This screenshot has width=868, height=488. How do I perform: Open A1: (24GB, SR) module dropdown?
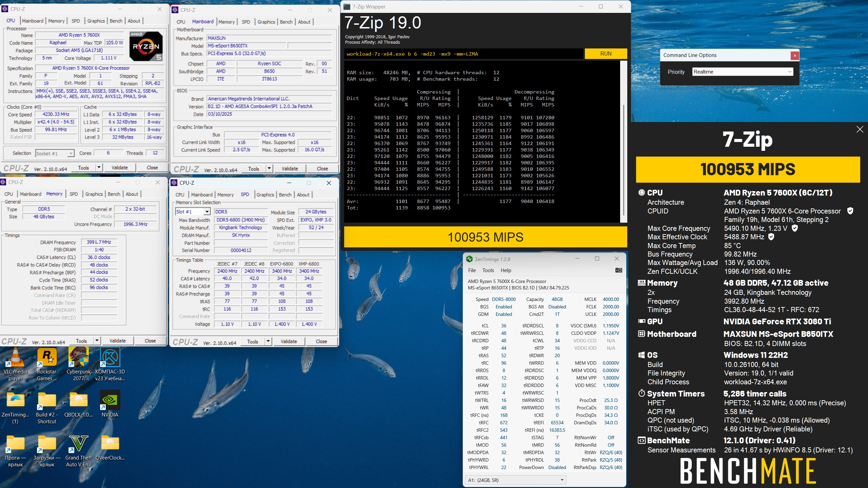pos(515,480)
